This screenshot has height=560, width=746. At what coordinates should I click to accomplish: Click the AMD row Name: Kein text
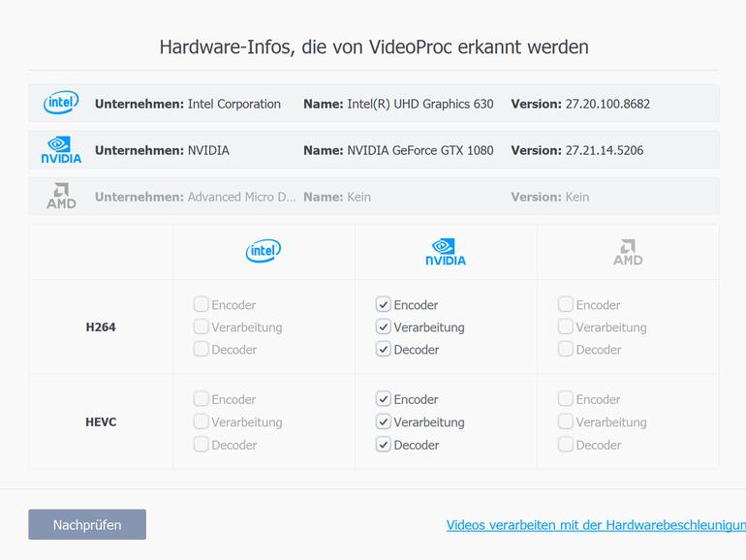pyautogui.click(x=337, y=197)
